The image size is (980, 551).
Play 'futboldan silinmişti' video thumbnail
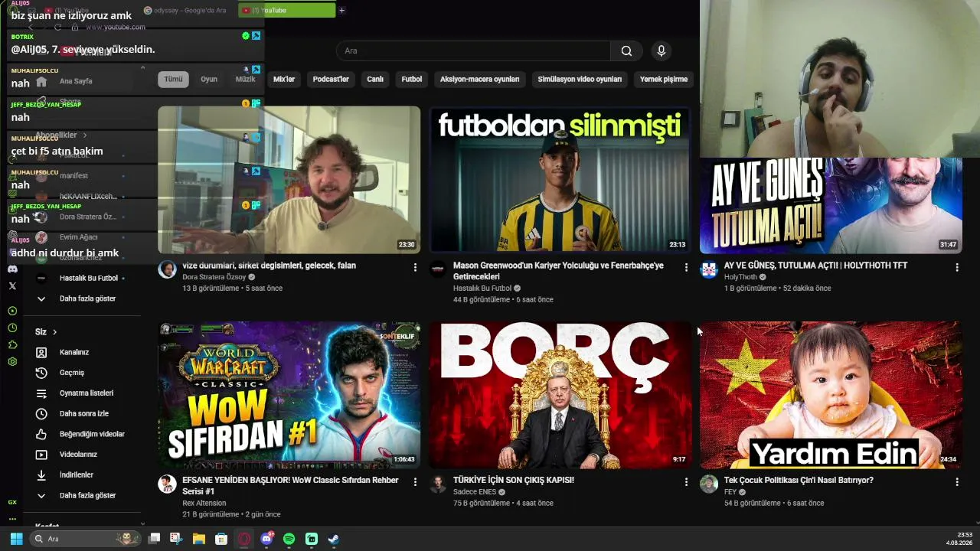pyautogui.click(x=560, y=180)
